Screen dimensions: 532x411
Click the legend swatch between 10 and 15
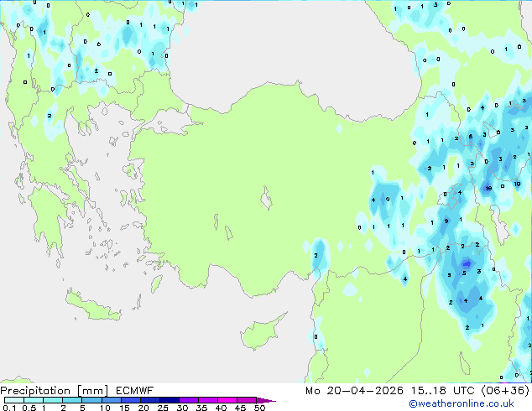pyautogui.click(x=112, y=400)
